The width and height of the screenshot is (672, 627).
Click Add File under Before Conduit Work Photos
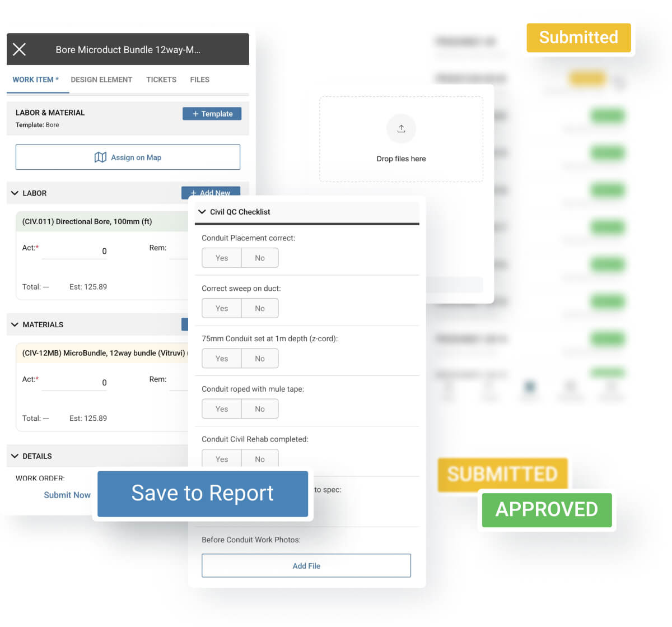pos(306,565)
